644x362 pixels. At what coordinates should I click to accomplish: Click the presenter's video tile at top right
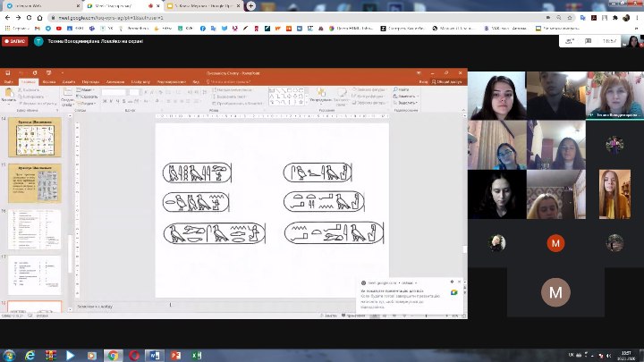pos(613,95)
